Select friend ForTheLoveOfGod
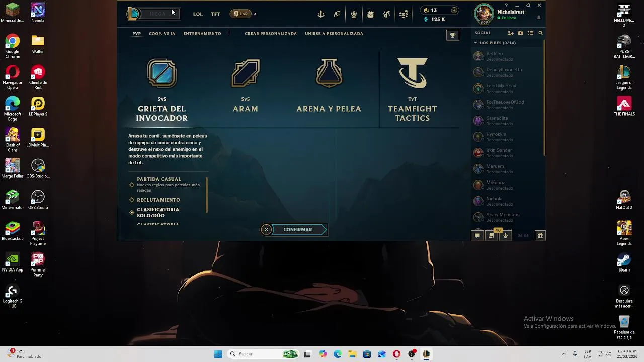The height and width of the screenshot is (362, 644). pos(507,105)
